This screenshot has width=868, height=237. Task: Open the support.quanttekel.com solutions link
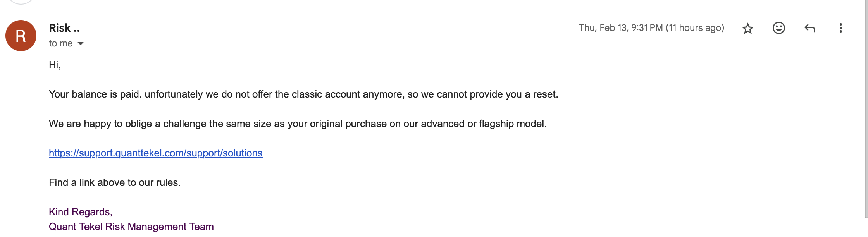coord(155,153)
